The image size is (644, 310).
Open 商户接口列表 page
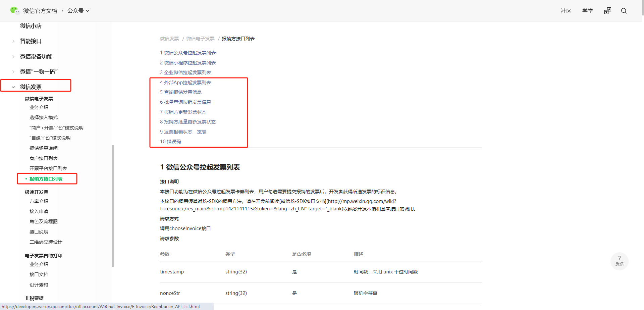[x=44, y=158]
